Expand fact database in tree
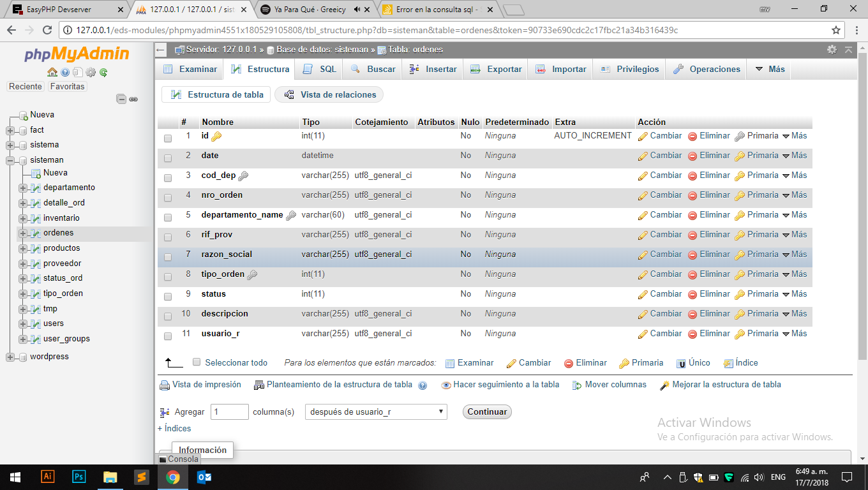The height and width of the screenshot is (490, 868). [10, 130]
